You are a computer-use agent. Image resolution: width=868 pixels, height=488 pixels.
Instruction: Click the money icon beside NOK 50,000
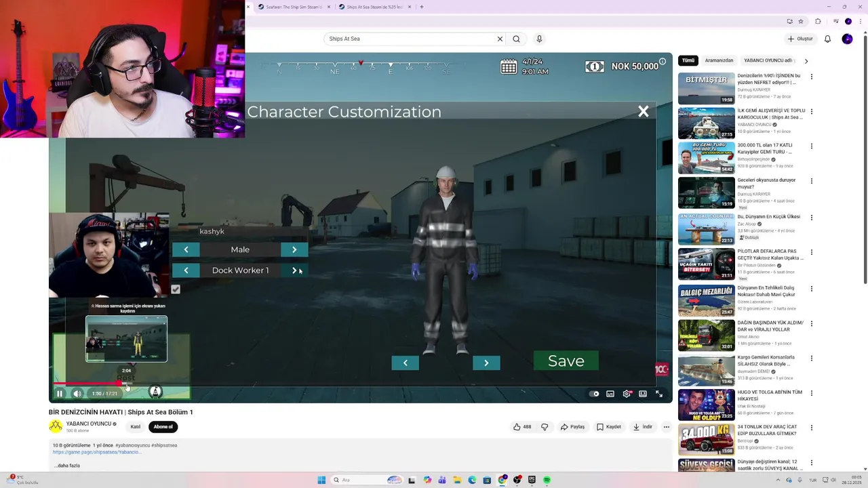click(595, 66)
